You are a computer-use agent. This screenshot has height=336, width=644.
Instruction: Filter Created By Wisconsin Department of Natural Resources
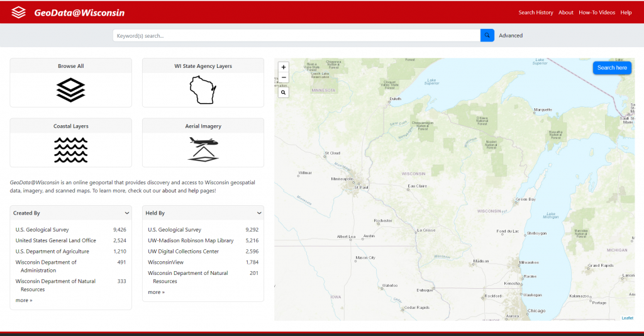click(x=55, y=285)
